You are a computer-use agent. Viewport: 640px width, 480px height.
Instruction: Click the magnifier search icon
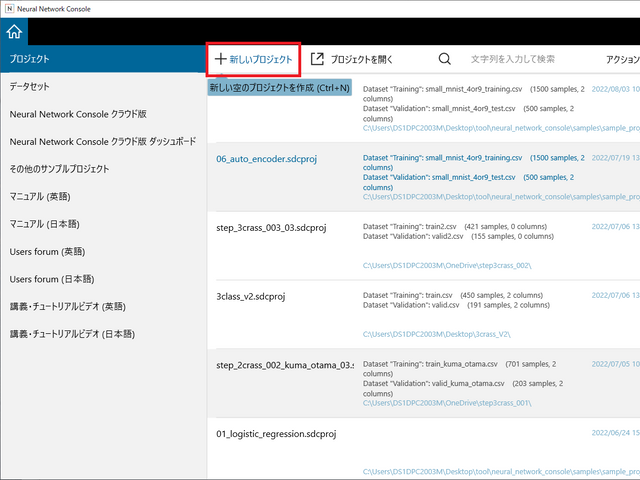444,60
